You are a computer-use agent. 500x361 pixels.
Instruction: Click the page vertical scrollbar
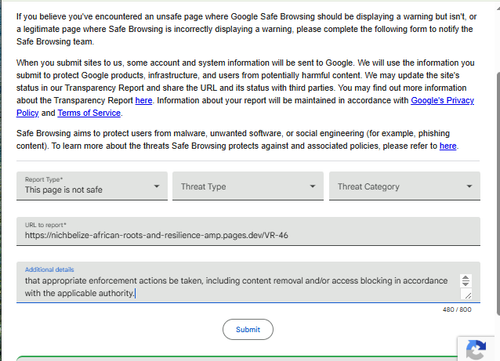(x=498, y=193)
